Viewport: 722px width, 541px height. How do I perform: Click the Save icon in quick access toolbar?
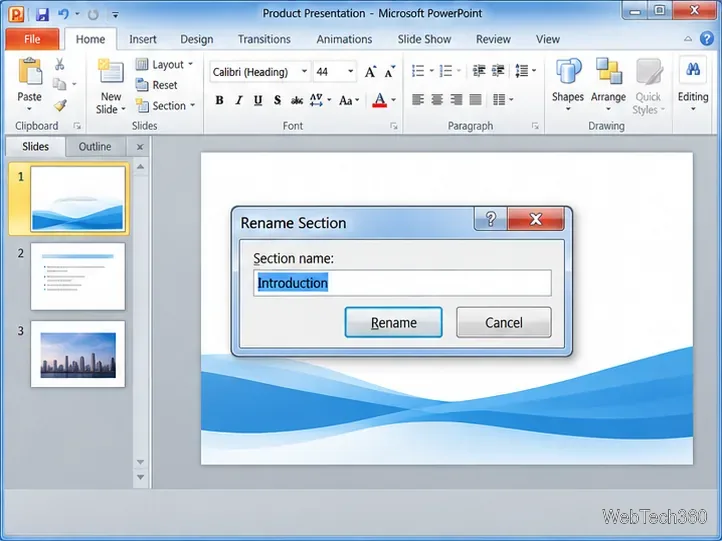(x=42, y=14)
